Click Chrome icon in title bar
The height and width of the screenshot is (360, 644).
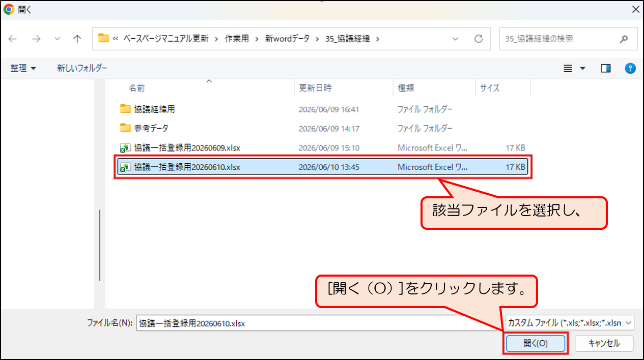point(9,10)
